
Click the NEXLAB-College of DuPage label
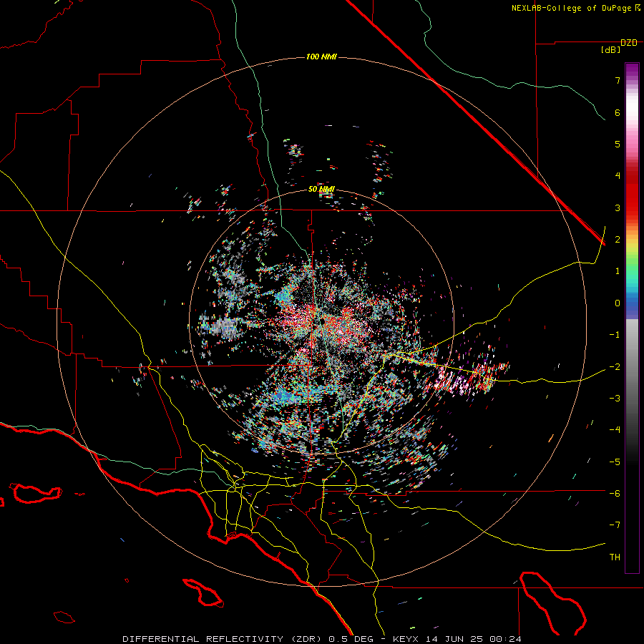pyautogui.click(x=572, y=8)
